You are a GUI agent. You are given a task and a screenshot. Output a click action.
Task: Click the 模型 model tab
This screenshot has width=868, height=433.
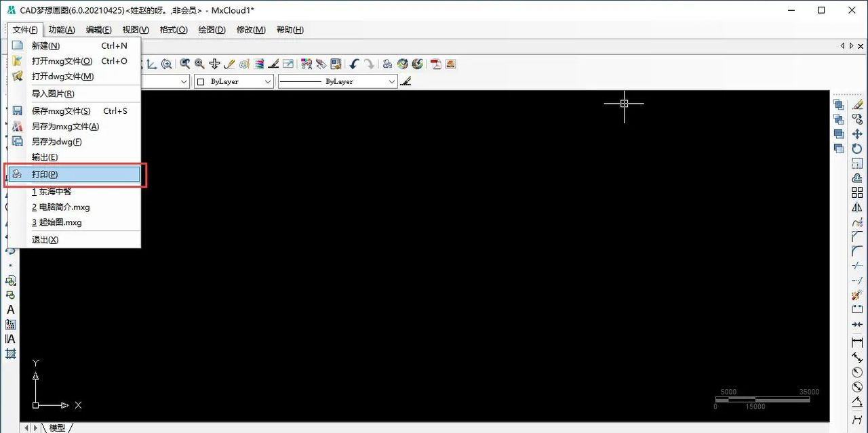57,428
